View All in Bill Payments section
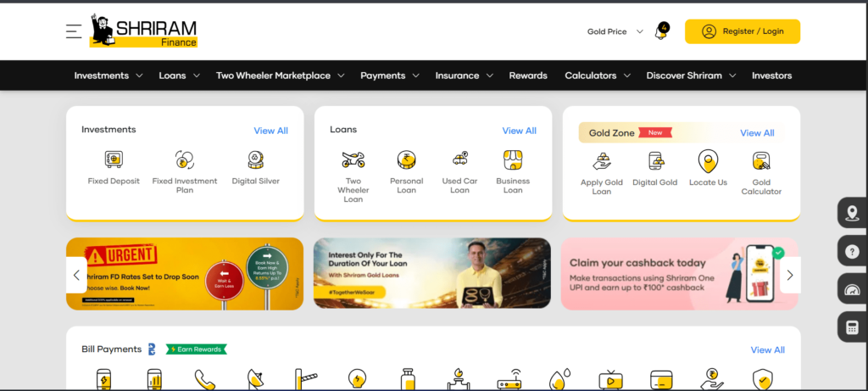Screen dimensions: 868x391 click(x=768, y=350)
